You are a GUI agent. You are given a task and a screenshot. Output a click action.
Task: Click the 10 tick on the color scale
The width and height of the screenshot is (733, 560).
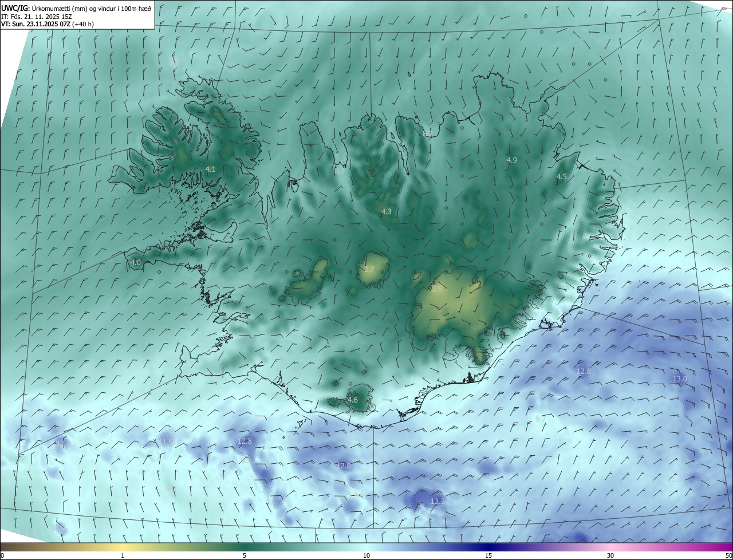(x=366, y=555)
